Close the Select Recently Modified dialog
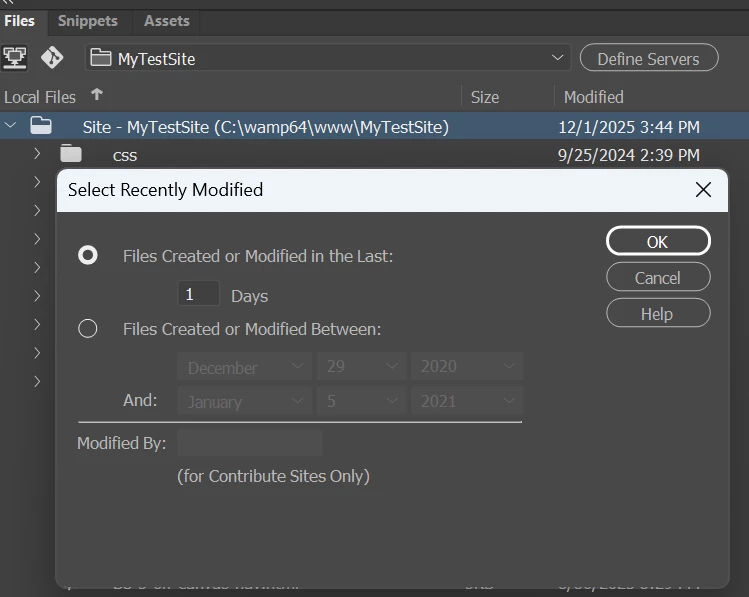749x597 pixels. [x=703, y=190]
